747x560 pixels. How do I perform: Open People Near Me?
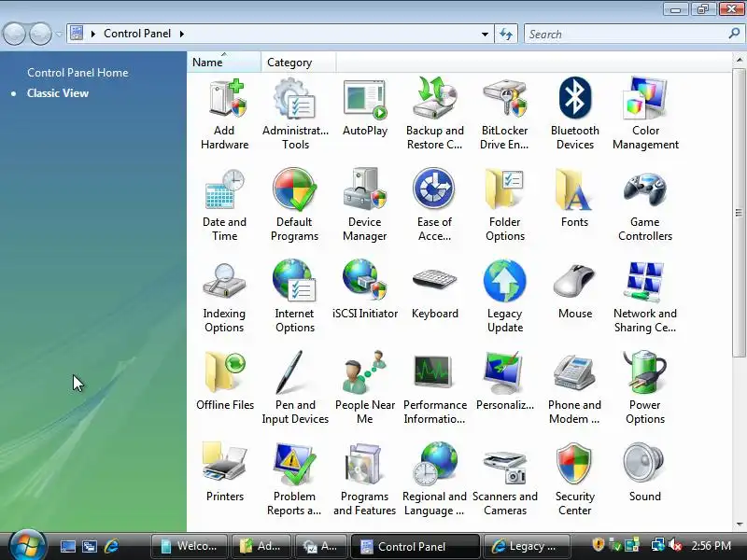365,387
